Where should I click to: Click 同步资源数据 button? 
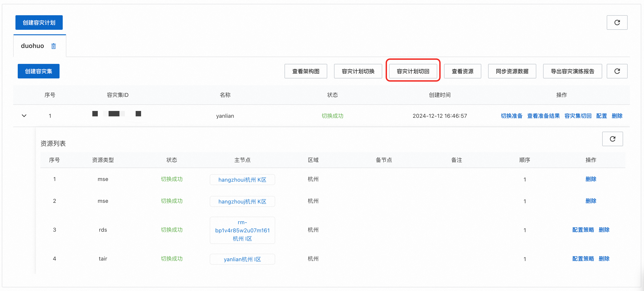[512, 71]
